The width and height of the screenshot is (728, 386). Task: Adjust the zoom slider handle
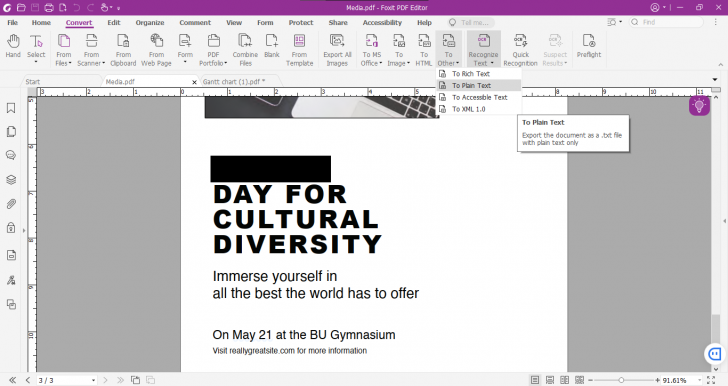click(621, 380)
